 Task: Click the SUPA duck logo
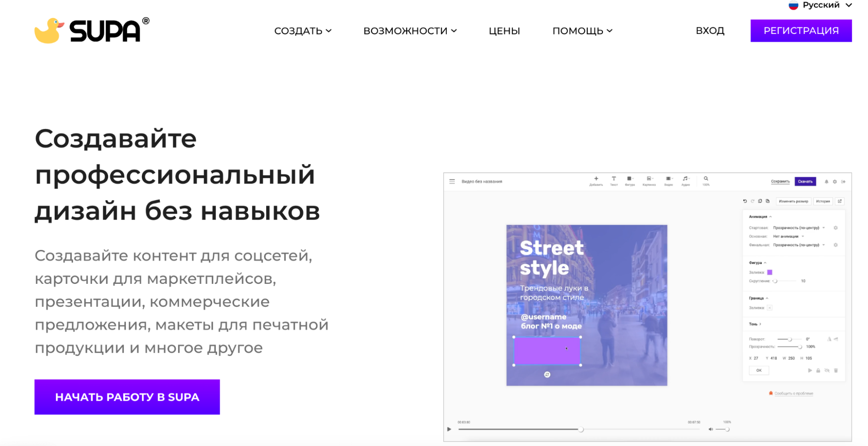pos(92,30)
